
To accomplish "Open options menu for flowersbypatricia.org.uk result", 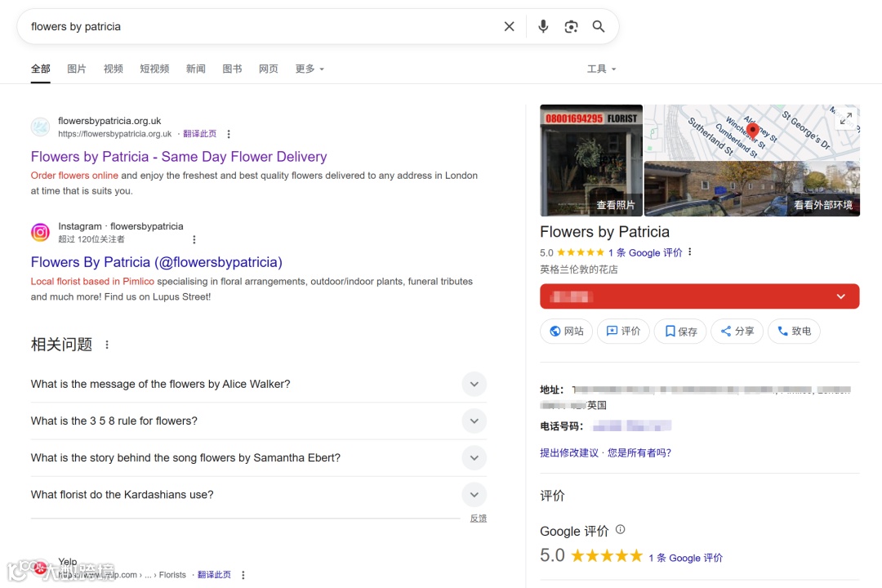I will click(x=229, y=134).
